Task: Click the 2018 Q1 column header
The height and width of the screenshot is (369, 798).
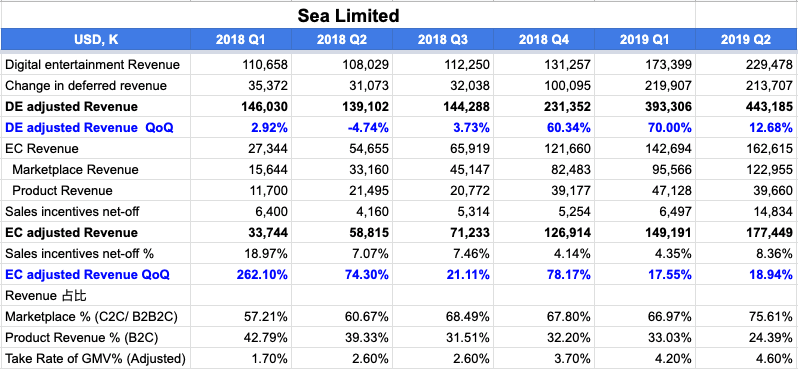Action: [x=241, y=39]
